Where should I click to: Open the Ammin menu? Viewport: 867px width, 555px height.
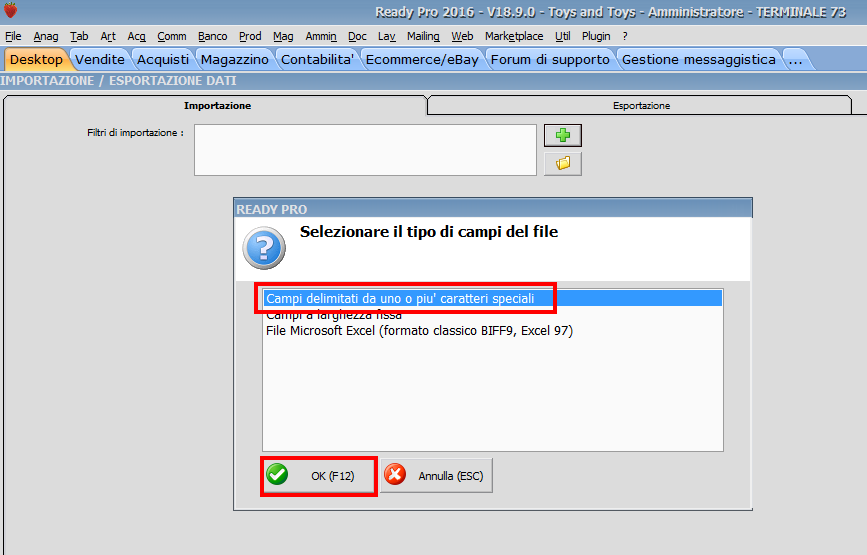pos(321,36)
